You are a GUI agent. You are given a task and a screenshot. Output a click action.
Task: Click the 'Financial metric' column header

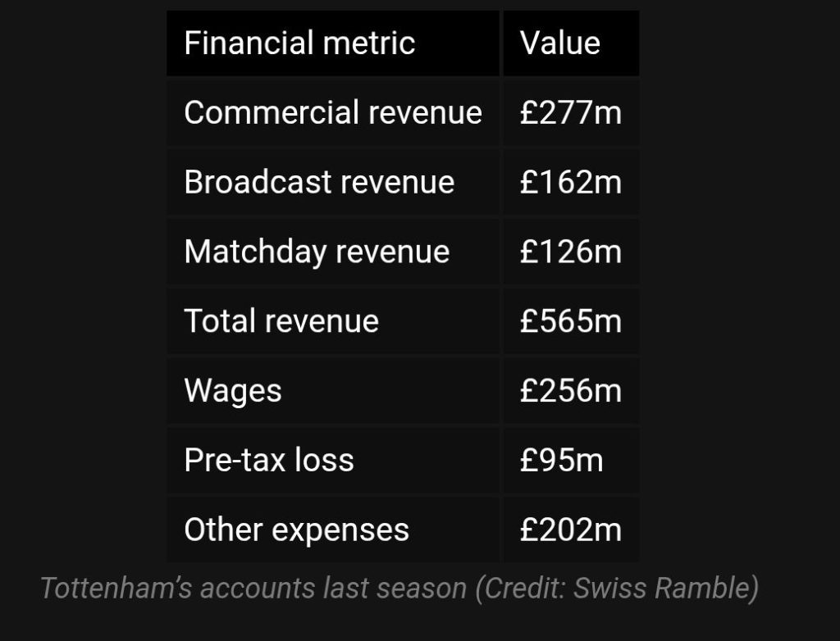(x=299, y=43)
